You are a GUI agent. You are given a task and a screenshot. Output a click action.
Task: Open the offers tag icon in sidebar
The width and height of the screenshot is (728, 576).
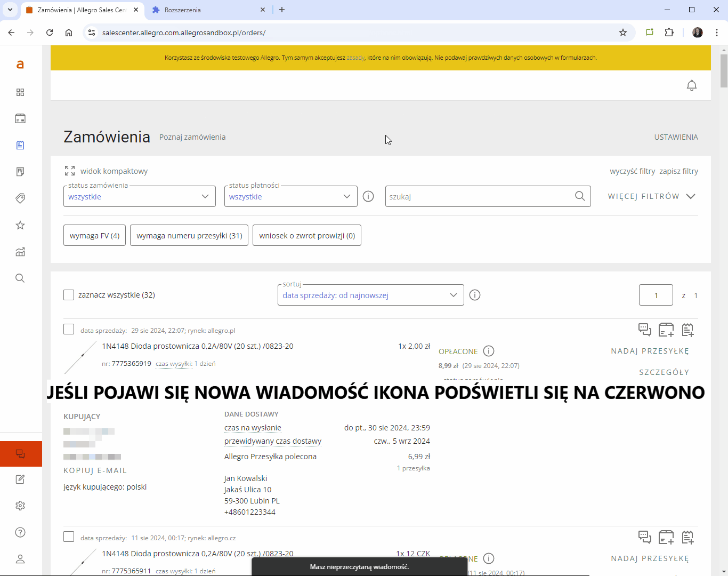click(x=20, y=198)
